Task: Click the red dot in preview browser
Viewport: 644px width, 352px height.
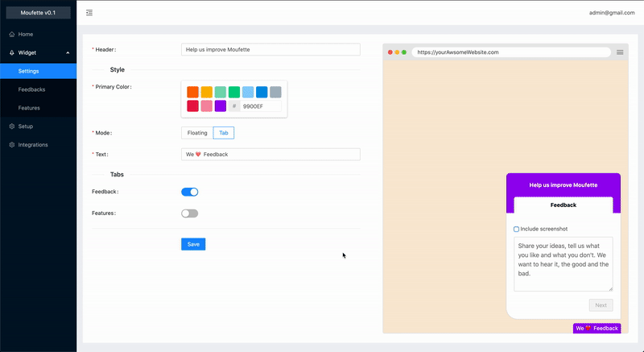Action: tap(390, 52)
